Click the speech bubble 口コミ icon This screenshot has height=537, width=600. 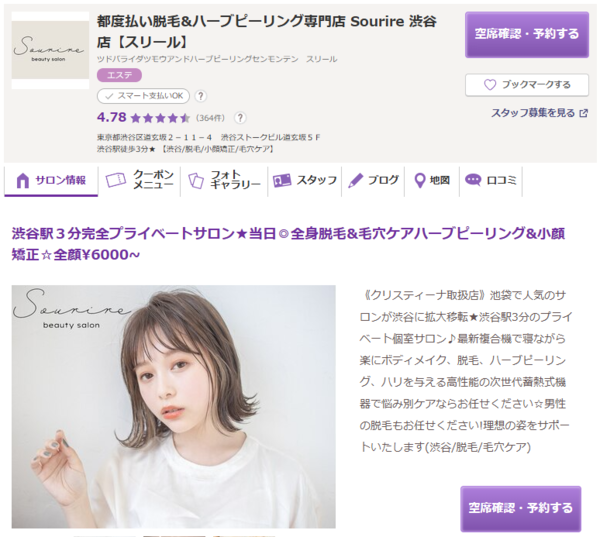(x=473, y=180)
